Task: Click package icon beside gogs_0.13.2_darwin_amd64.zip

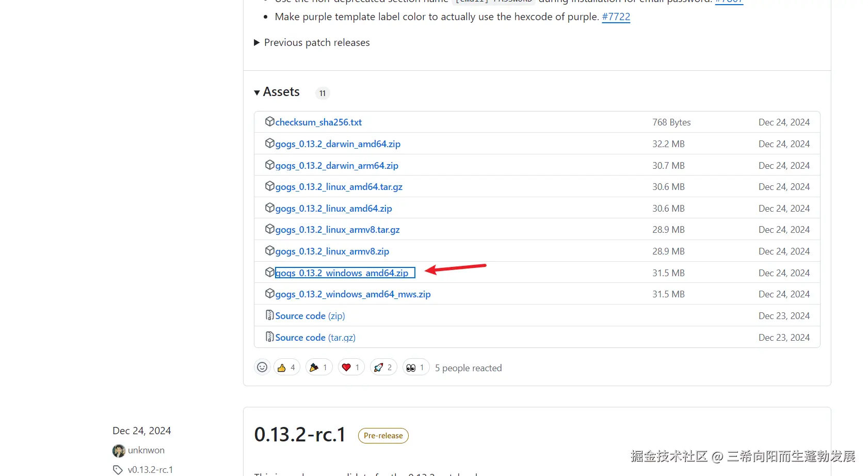Action: pos(269,143)
